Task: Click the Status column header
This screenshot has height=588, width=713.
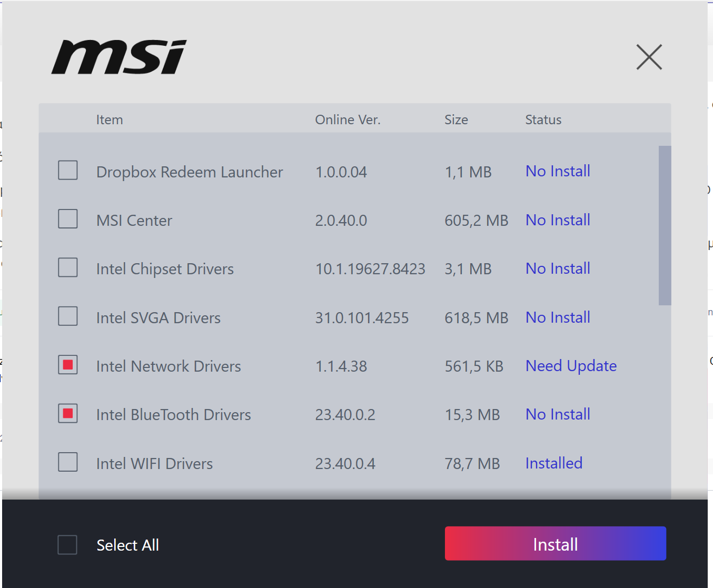Action: (x=543, y=120)
